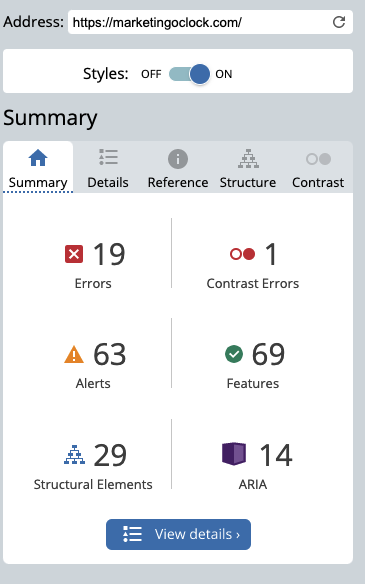Switch to the Structure tab
365x584 pixels.
point(248,167)
